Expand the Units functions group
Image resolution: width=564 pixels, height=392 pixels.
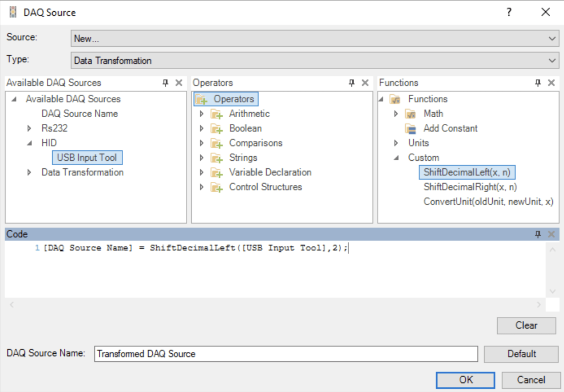396,143
